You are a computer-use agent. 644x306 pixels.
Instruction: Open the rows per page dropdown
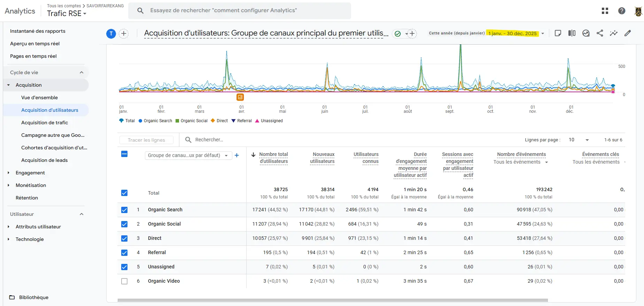pyautogui.click(x=579, y=140)
